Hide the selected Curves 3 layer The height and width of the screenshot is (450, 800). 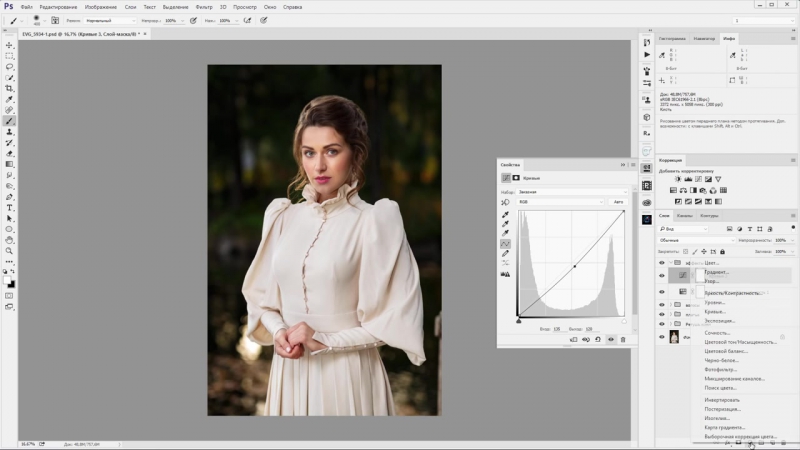[x=662, y=276]
